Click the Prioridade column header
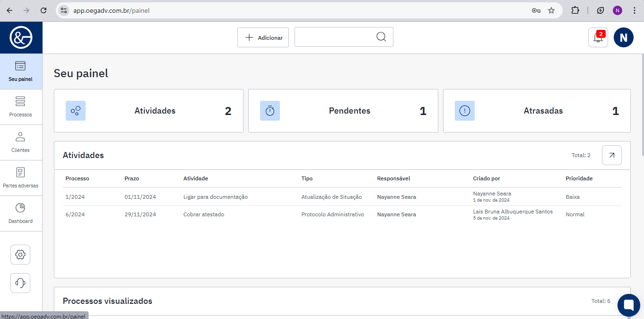Image resolution: width=644 pixels, height=319 pixels. click(579, 178)
